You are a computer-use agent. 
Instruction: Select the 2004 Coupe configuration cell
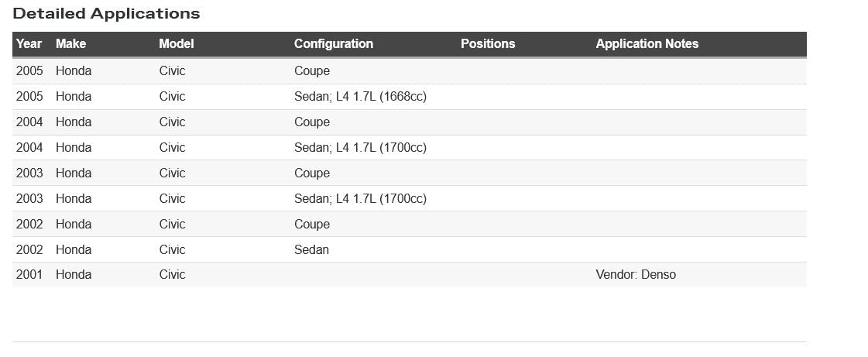click(x=311, y=122)
